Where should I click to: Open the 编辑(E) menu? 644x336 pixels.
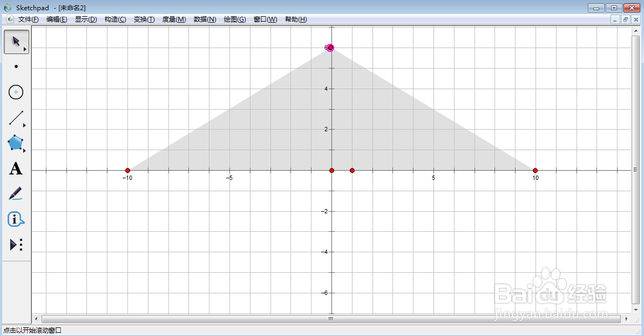point(57,19)
